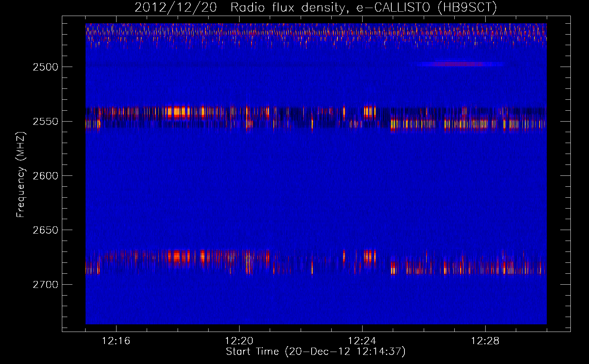Click the plot title '2012/12/20 Radio flux density'
The width and height of the screenshot is (589, 364).
316,7
